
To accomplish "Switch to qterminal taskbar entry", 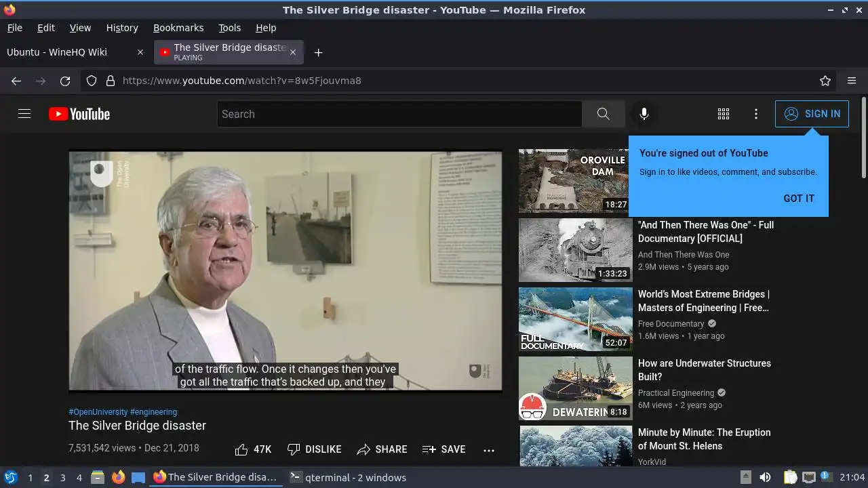I will tap(348, 477).
